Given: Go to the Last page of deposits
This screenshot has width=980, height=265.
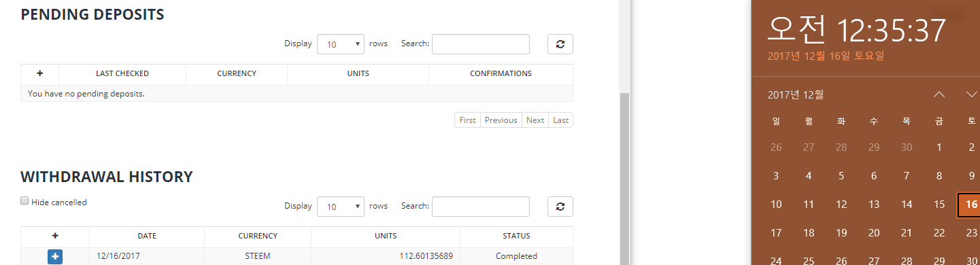Looking at the screenshot, I should coord(561,120).
